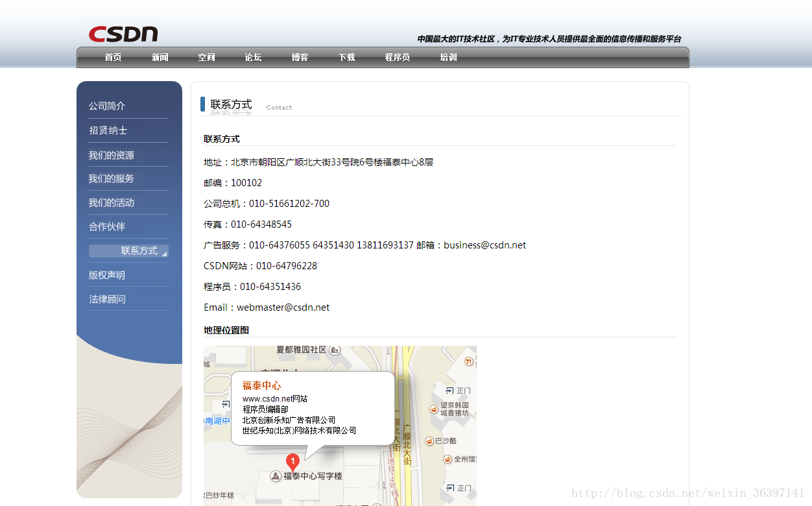Click the 望京韩国城香猪坊 restaurant icon

434,409
